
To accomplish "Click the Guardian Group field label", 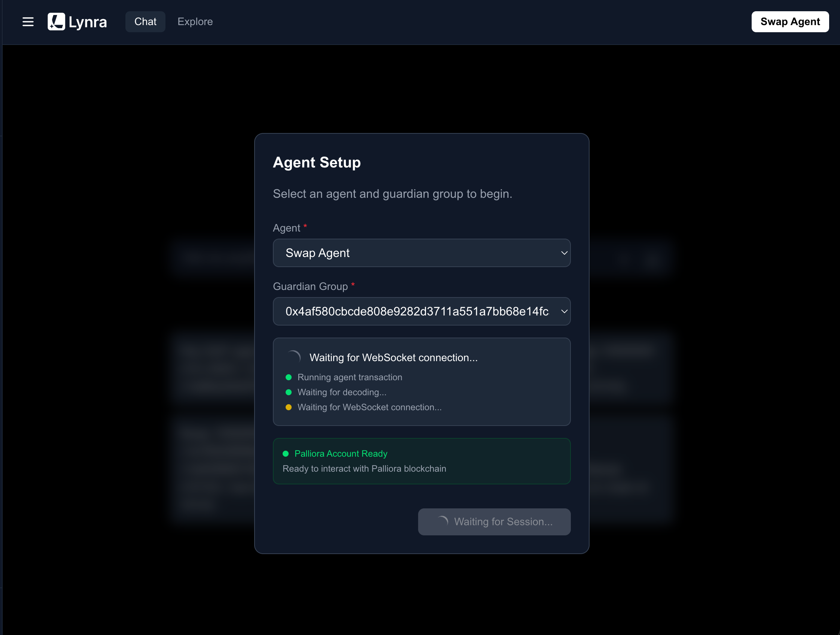I will click(x=310, y=287).
